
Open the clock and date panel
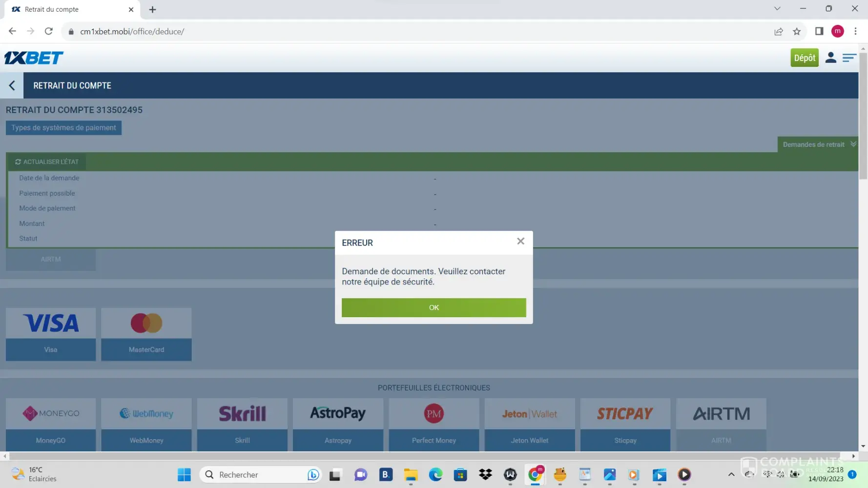[x=826, y=474]
